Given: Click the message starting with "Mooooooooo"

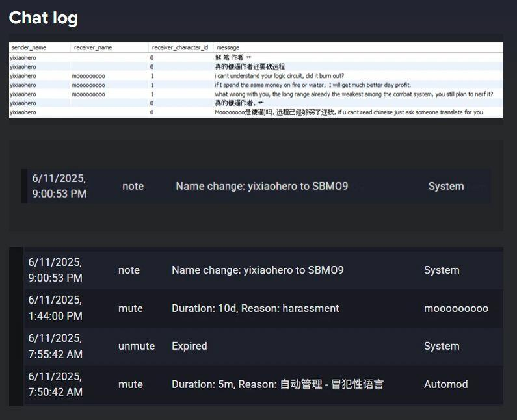Looking at the screenshot, I should [349, 112].
